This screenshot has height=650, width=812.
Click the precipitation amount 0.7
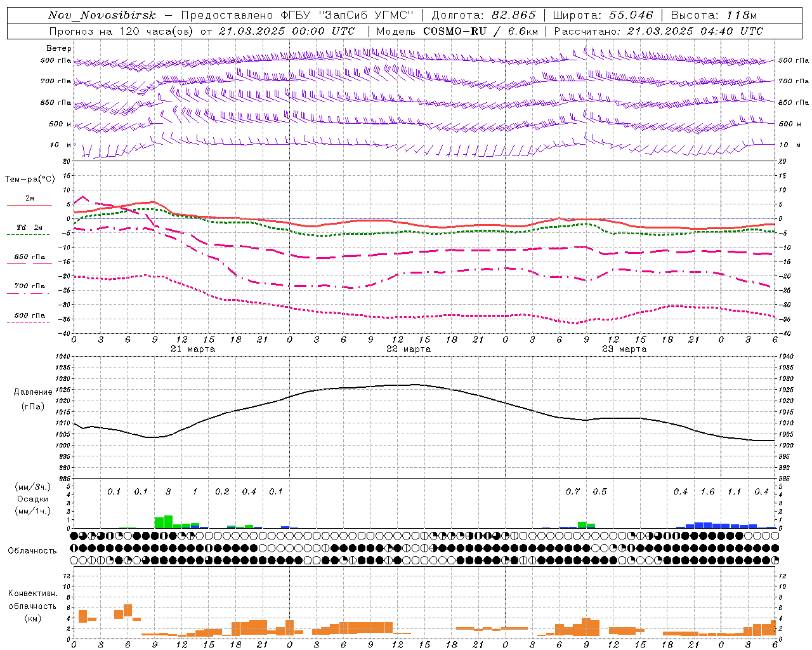(573, 491)
